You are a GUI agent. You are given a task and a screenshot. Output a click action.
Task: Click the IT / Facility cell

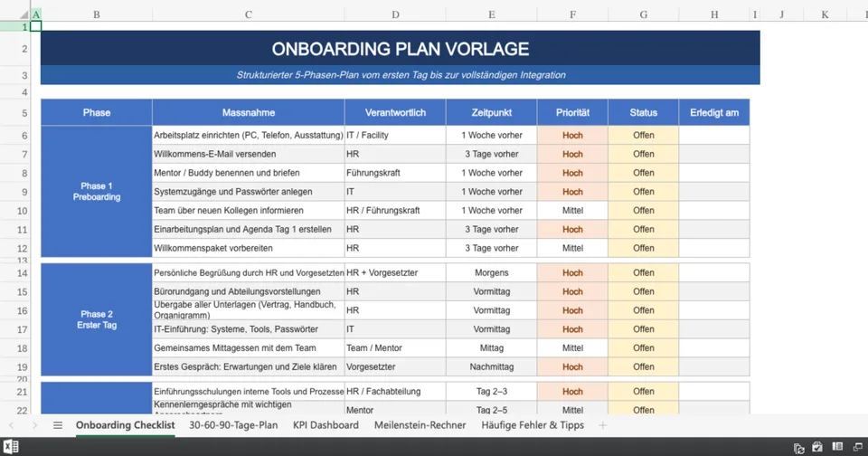395,135
